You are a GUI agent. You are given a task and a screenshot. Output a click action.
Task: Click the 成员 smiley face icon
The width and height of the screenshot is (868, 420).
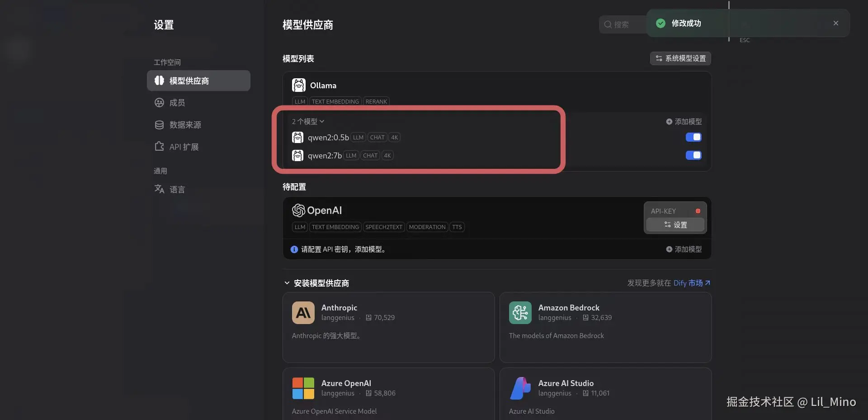click(x=159, y=103)
